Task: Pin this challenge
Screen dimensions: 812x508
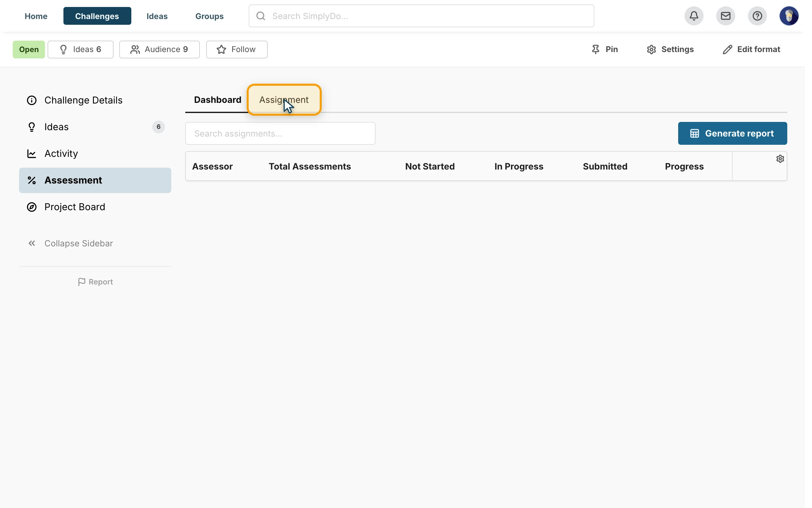Action: (604, 50)
